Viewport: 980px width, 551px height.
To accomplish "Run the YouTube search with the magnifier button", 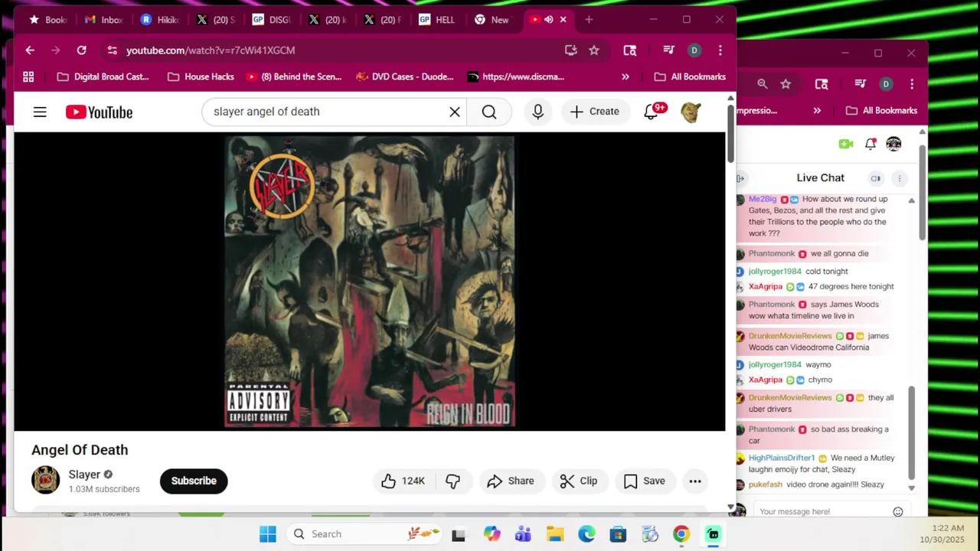I will pos(489,112).
